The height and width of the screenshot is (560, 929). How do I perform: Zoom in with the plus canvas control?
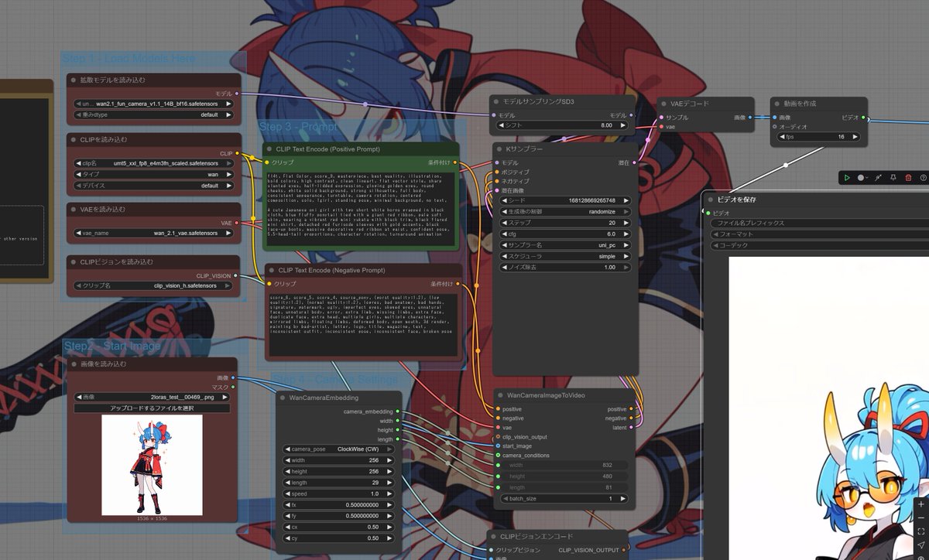coord(920,503)
